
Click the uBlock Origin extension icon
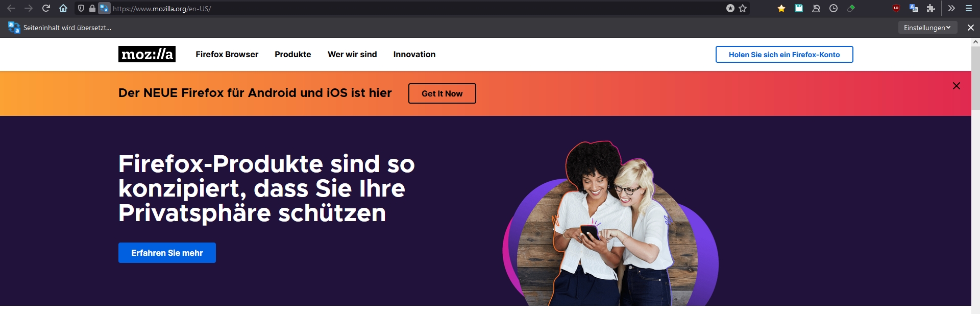tap(896, 8)
